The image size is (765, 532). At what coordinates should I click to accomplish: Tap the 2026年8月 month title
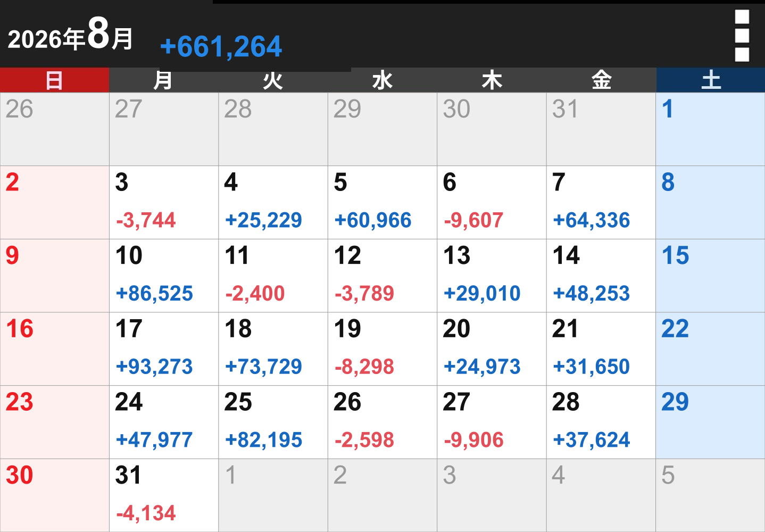70,35
